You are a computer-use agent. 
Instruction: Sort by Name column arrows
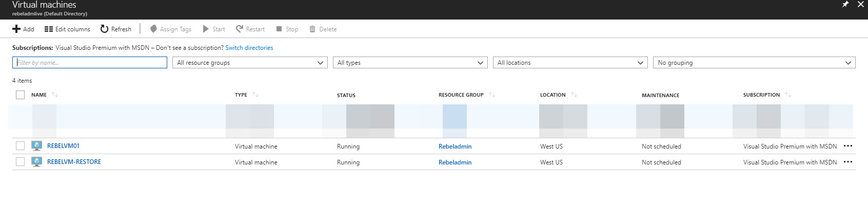point(55,95)
